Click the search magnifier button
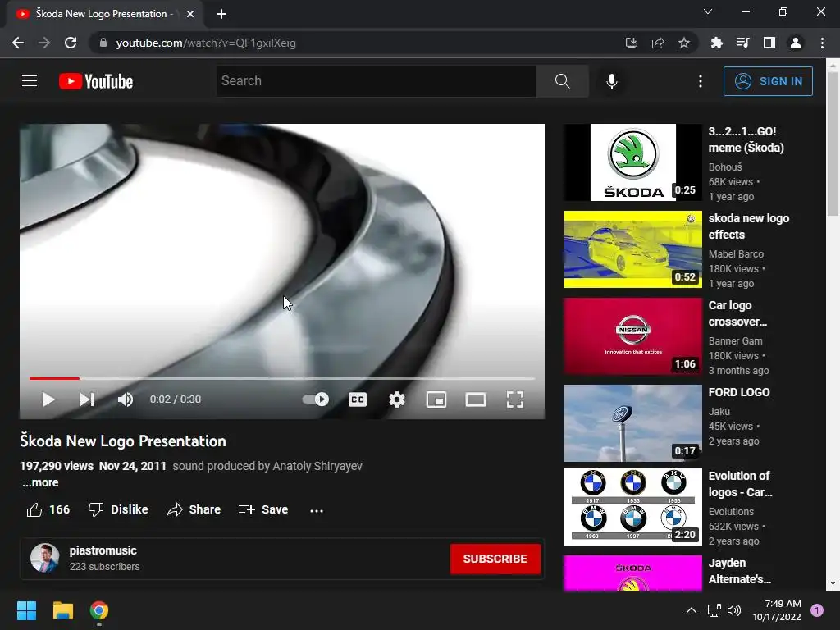Image resolution: width=840 pixels, height=630 pixels. click(x=562, y=81)
